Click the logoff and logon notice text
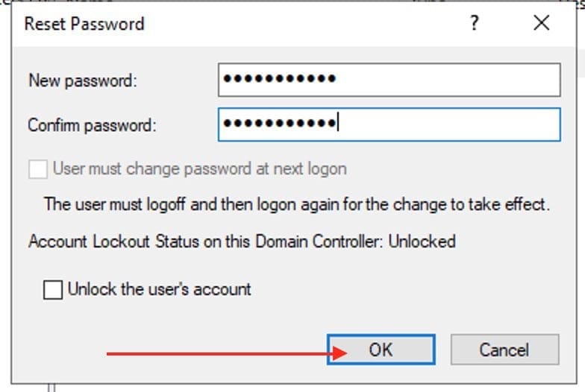The image size is (585, 392). point(296,204)
